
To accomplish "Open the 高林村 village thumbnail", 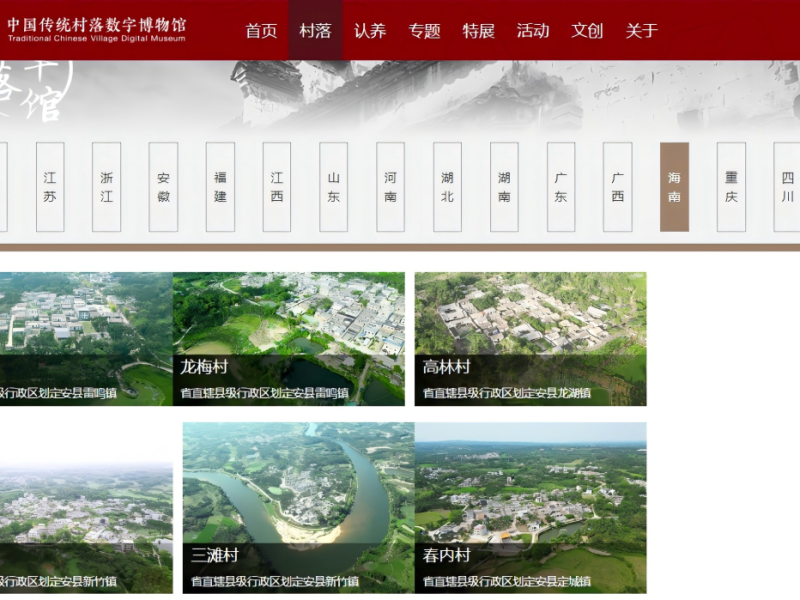I will [x=531, y=339].
